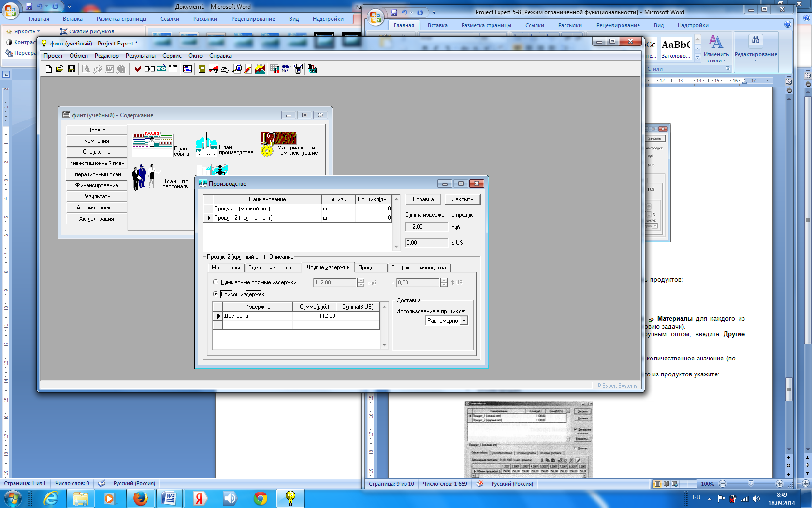The image size is (812, 508).
Task: Click the open project folder icon
Action: (59, 69)
